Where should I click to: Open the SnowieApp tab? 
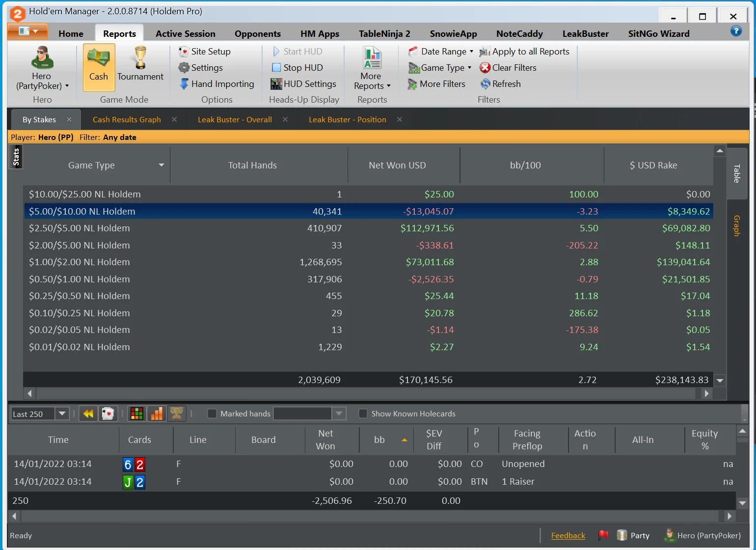(x=454, y=33)
